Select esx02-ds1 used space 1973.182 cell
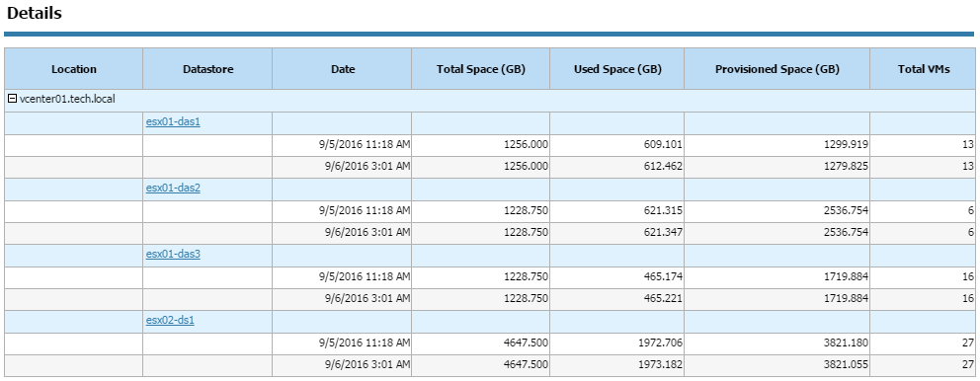This screenshot has width=980, height=381. (617, 365)
